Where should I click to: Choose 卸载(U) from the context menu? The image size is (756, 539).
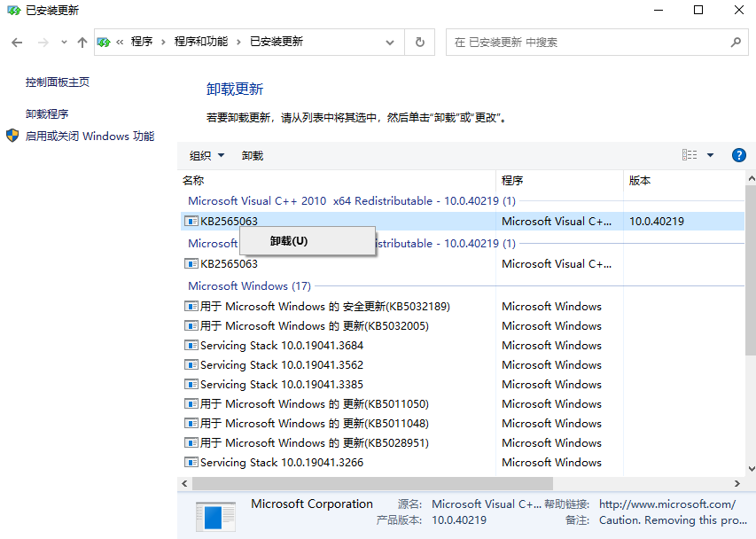(x=289, y=241)
